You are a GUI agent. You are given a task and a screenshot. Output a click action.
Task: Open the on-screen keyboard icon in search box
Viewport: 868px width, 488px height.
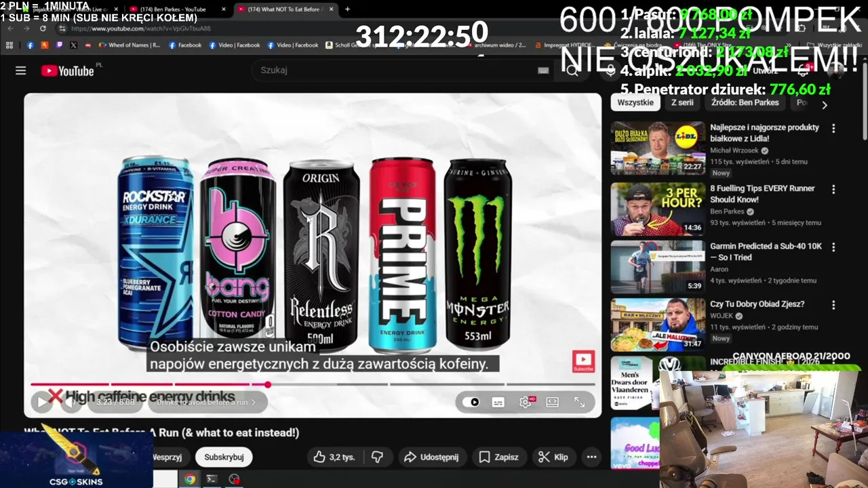pyautogui.click(x=542, y=70)
